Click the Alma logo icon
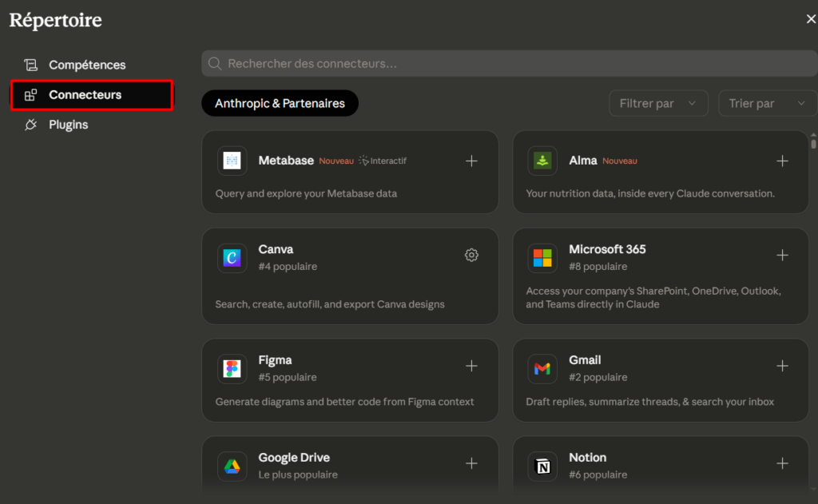 pos(542,161)
